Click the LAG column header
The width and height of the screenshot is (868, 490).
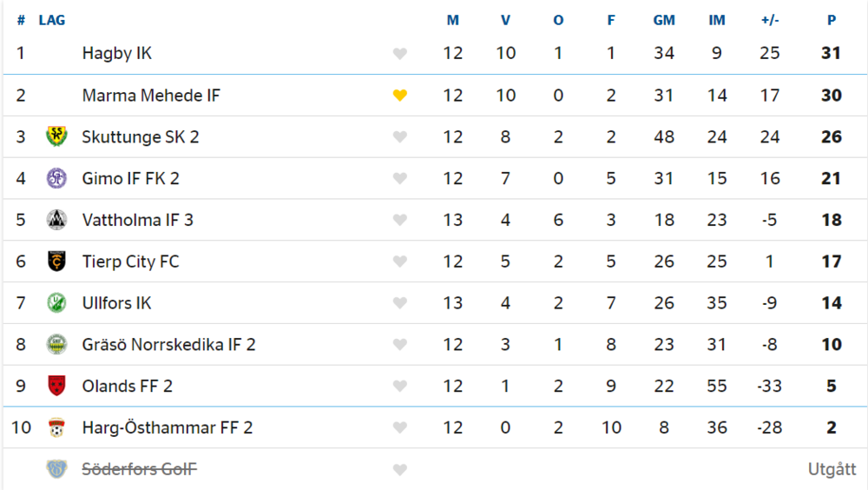coord(52,21)
